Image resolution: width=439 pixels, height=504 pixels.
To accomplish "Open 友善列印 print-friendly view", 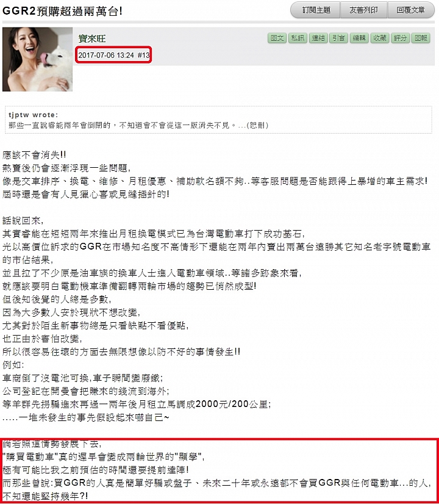I will point(364,10).
